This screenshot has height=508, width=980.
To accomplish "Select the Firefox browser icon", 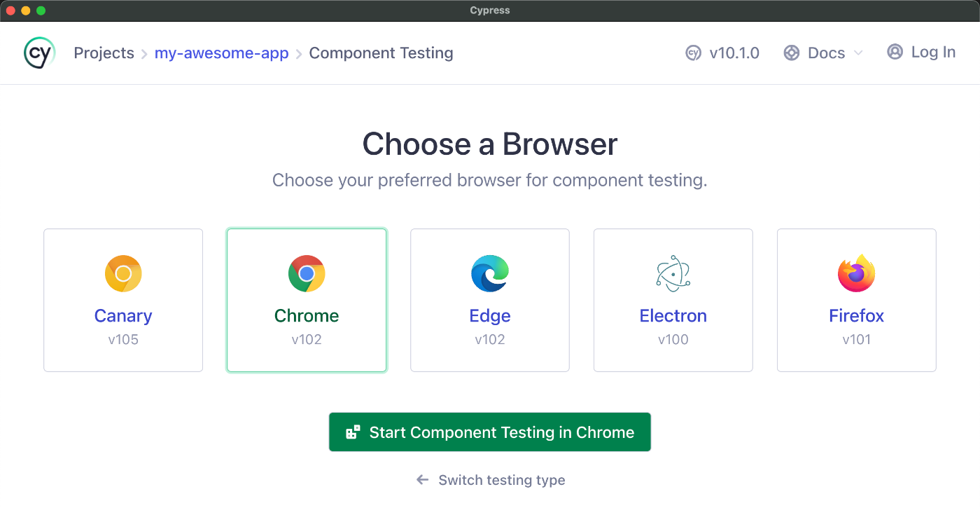I will (856, 273).
